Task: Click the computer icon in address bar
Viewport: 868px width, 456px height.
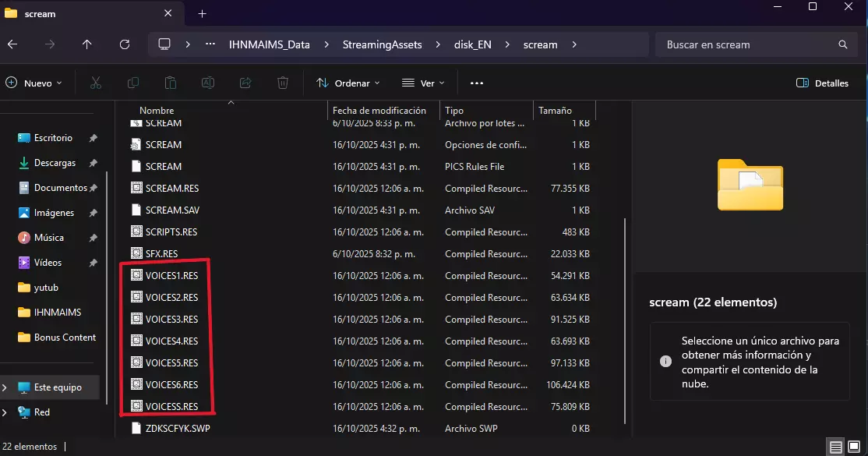Action: [164, 44]
